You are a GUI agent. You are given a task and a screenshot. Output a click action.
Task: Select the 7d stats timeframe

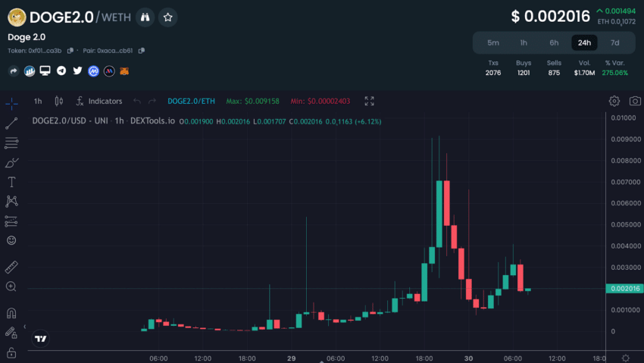615,42
